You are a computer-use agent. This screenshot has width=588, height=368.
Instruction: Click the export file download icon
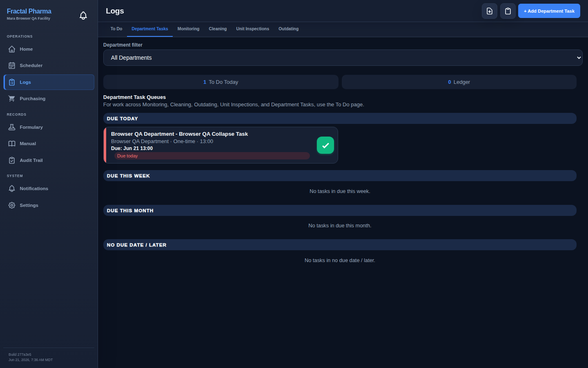pyautogui.click(x=490, y=11)
